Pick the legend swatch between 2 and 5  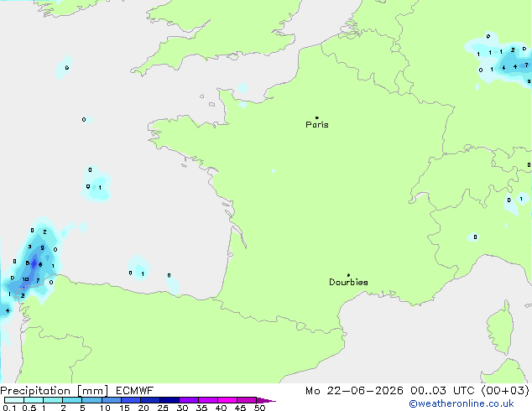point(72,400)
